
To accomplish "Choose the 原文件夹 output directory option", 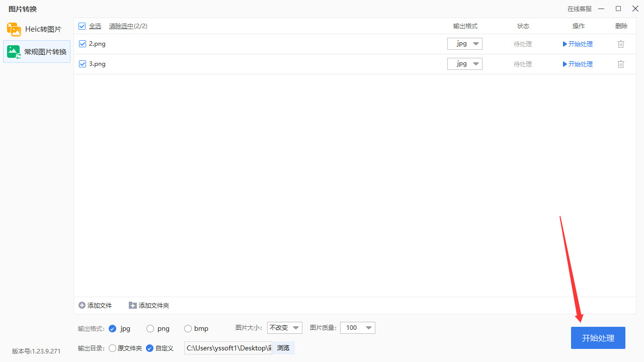I will pyautogui.click(x=112, y=348).
